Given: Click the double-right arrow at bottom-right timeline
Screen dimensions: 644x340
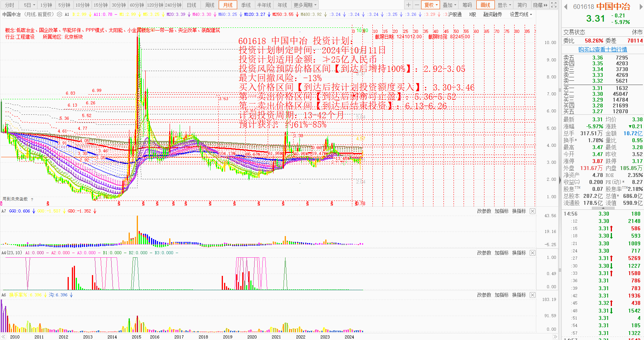Looking at the screenshot, I should coord(555,337).
